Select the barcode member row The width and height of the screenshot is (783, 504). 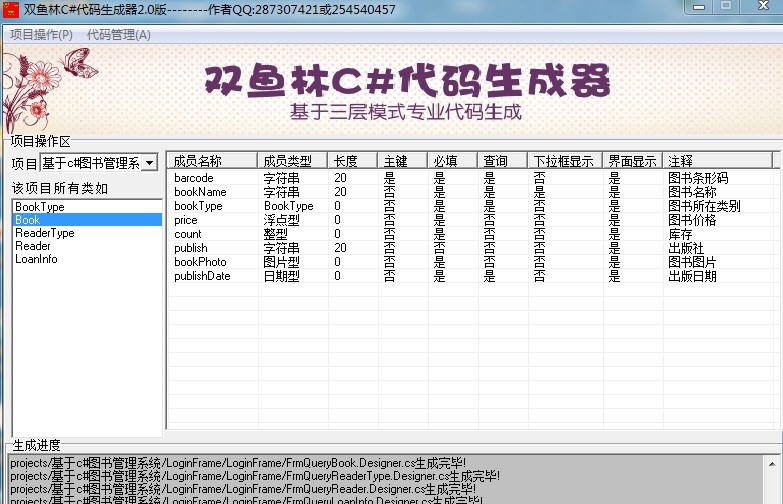[x=194, y=178]
